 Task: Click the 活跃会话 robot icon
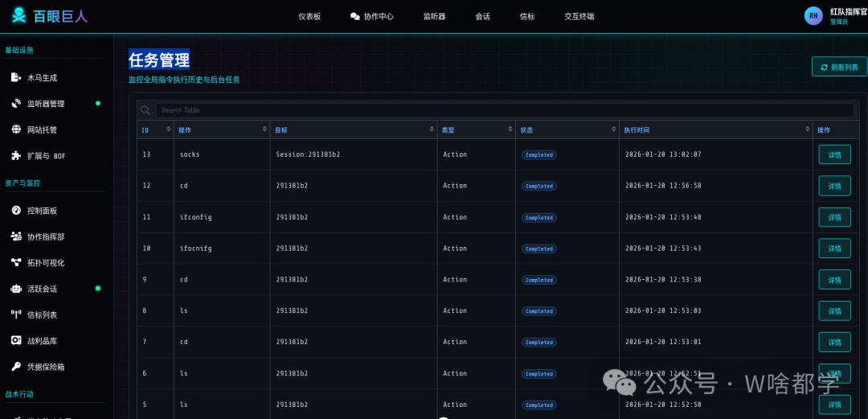tap(16, 289)
